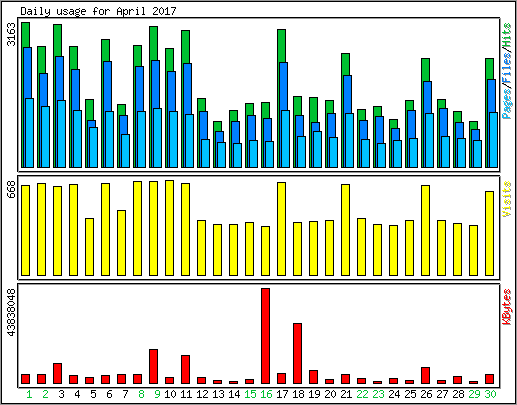Click day label 30 on the x-axis
Image resolution: width=517 pixels, height=405 pixels.
(490, 394)
